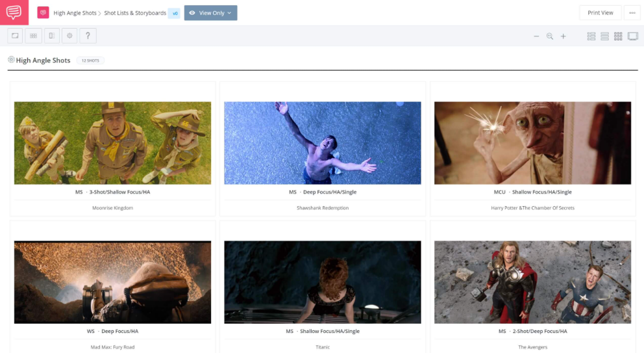The height and width of the screenshot is (353, 644).
Task: Switch to compact rows view icon
Action: pos(604,36)
